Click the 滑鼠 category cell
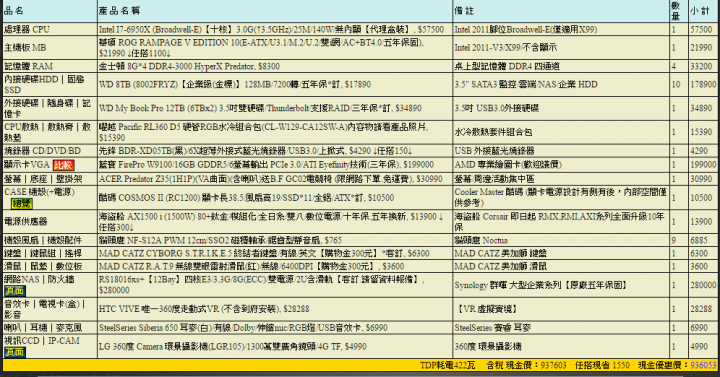 50,266
